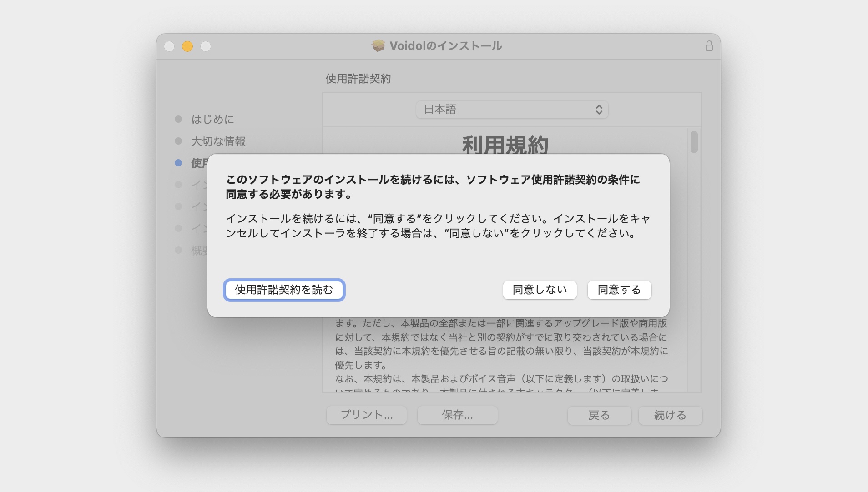Click プリント… to print the license
Screen dimensions: 868x492
(x=367, y=415)
